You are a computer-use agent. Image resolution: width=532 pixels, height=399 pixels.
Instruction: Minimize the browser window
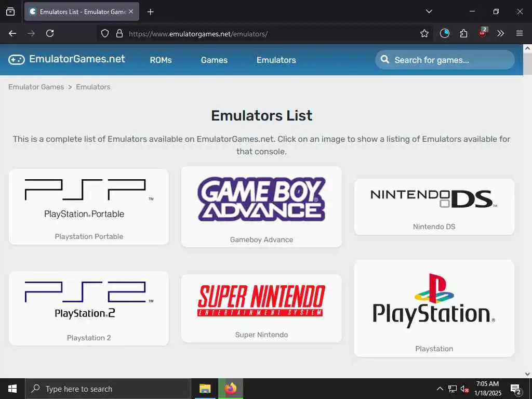(472, 11)
